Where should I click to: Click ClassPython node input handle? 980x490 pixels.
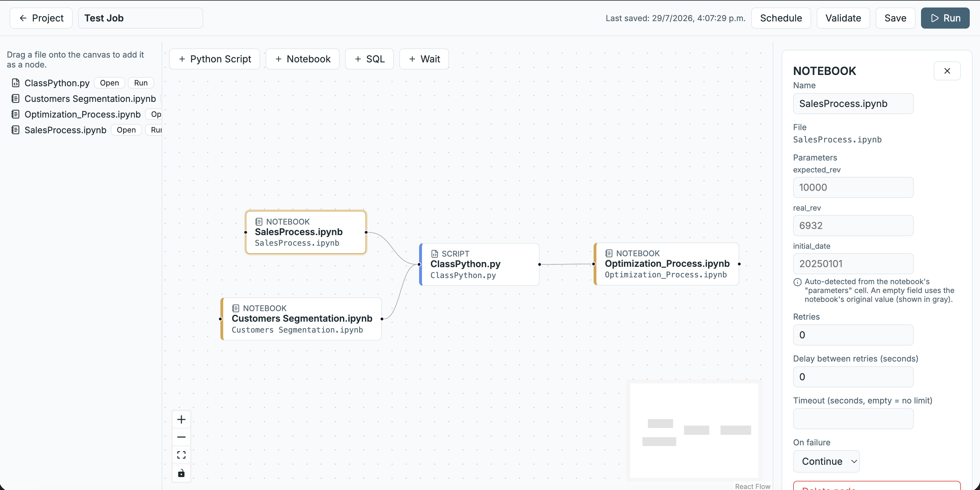point(419,264)
